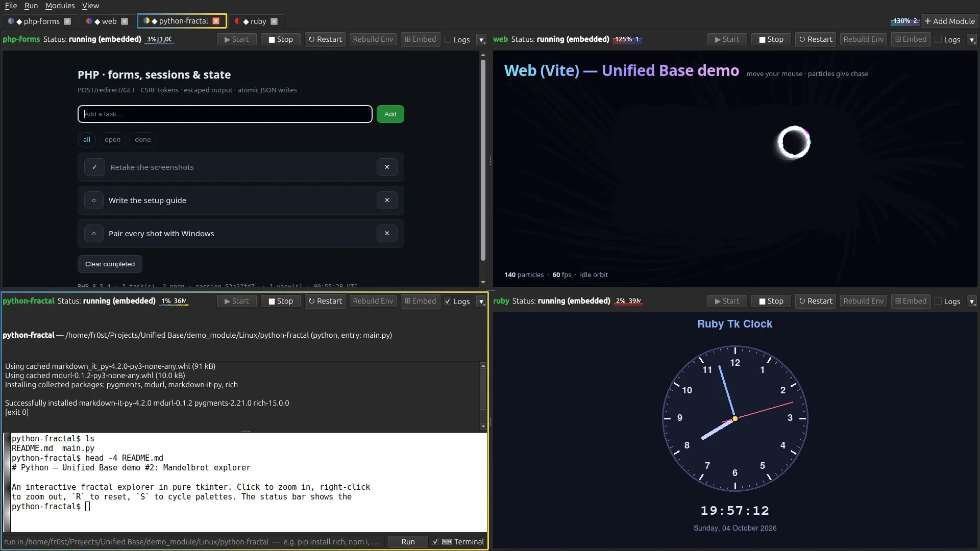The image size is (980, 551).
Task: Open the Run menu
Action: 31,6
